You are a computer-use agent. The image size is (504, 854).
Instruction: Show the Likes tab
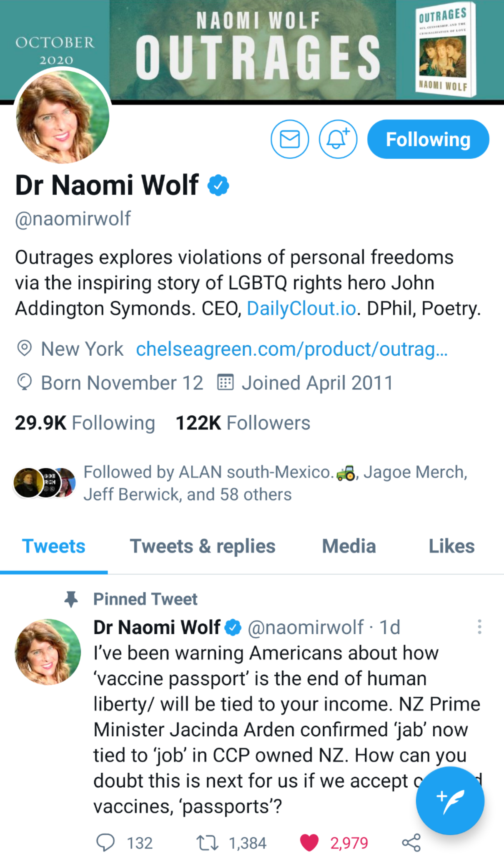pos(451,546)
